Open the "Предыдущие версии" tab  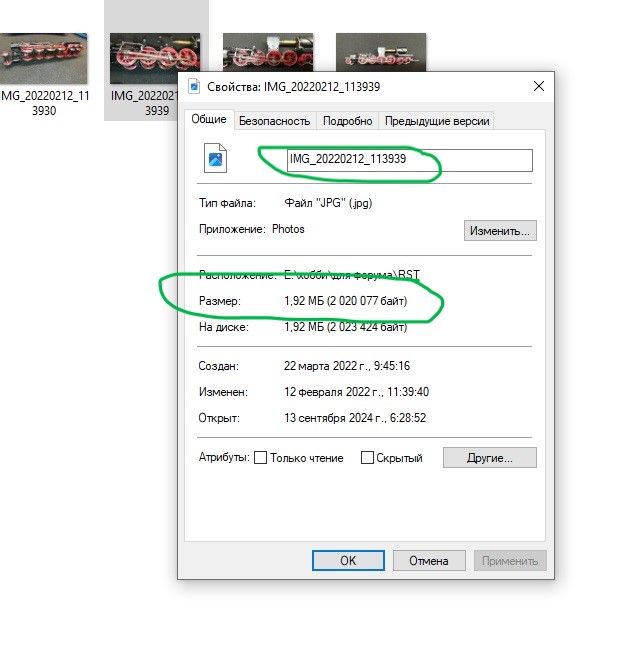[437, 121]
